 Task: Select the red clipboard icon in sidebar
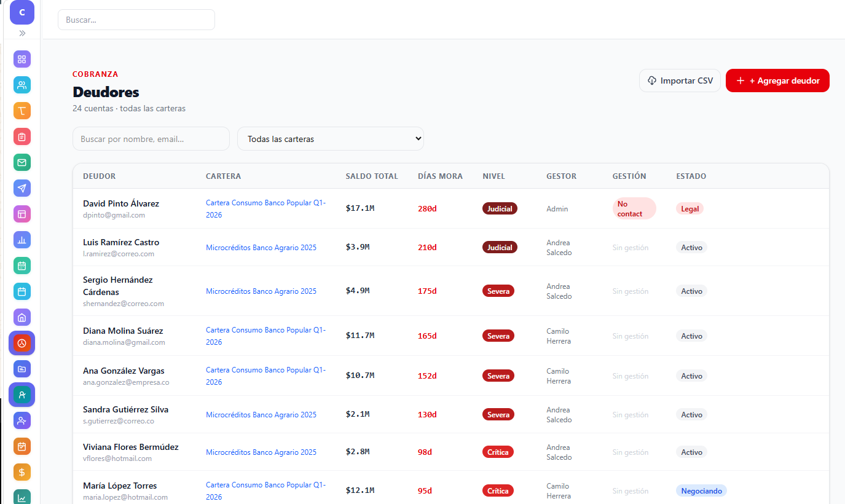tap(22, 136)
